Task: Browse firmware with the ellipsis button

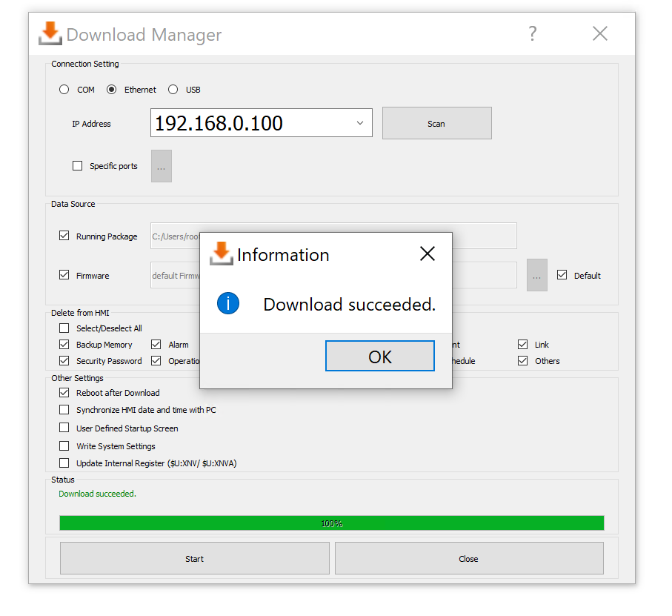Action: 536,275
